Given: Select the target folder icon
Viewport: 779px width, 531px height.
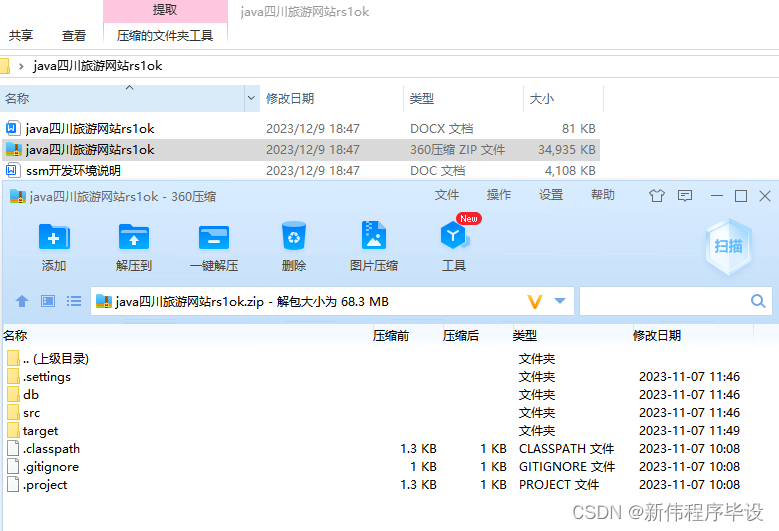Looking at the screenshot, I should pos(13,430).
